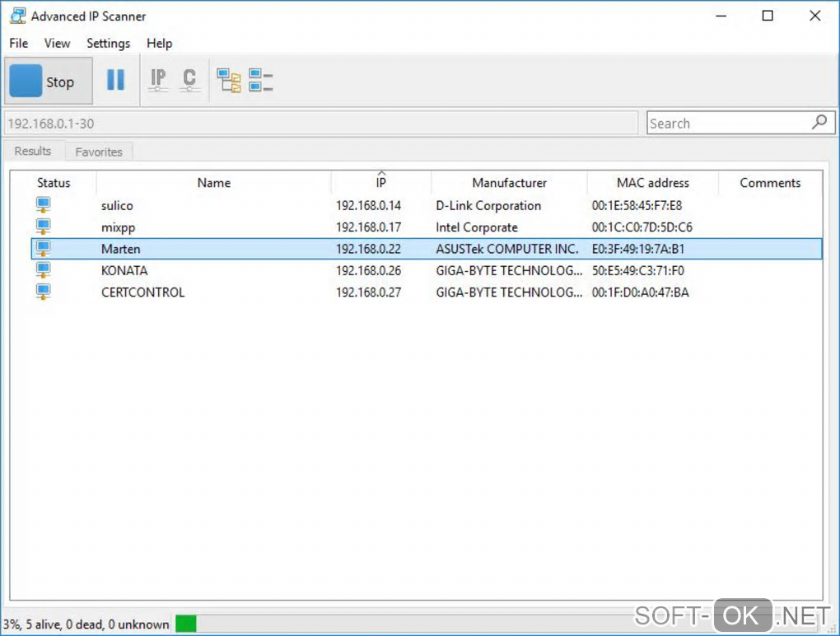This screenshot has width=840, height=636.
Task: Stop the running scan
Action: [49, 82]
